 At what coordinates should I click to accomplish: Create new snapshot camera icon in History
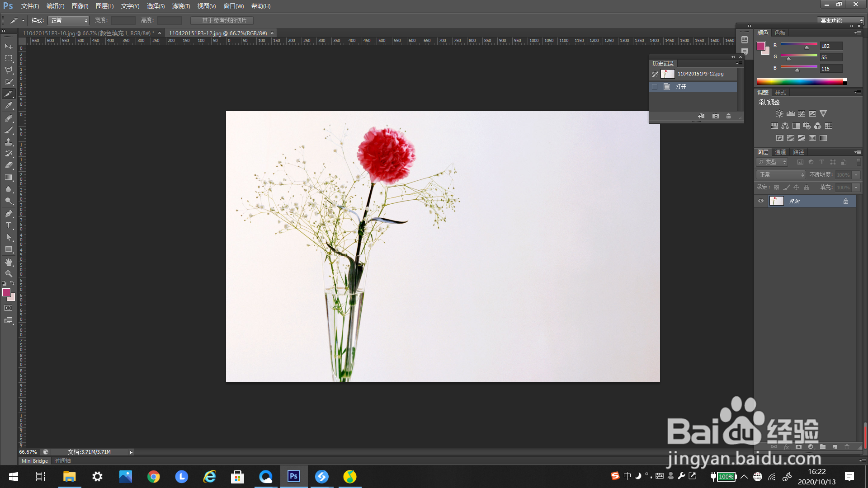click(715, 116)
